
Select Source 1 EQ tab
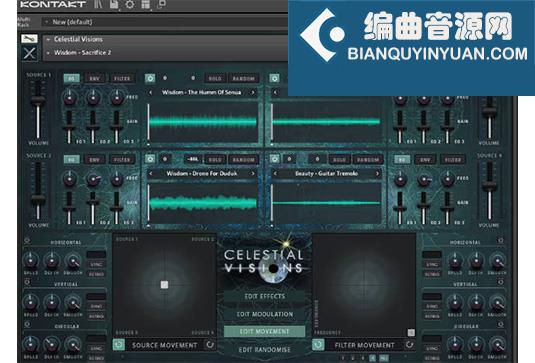72,79
